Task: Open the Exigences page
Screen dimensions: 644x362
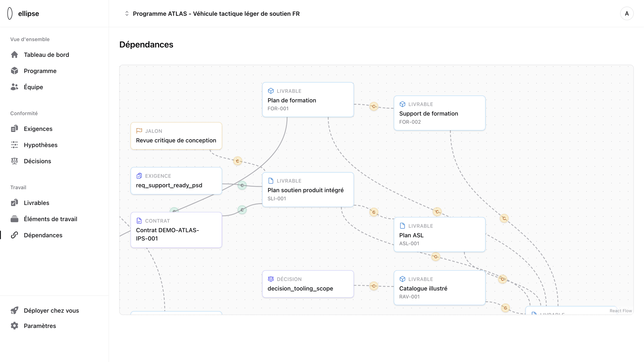Action: [x=38, y=129]
